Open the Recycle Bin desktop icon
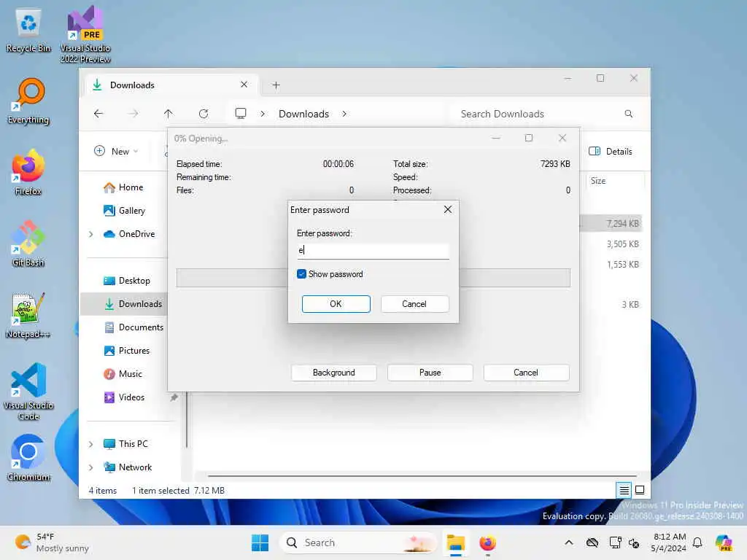This screenshot has width=747, height=560. (x=28, y=31)
